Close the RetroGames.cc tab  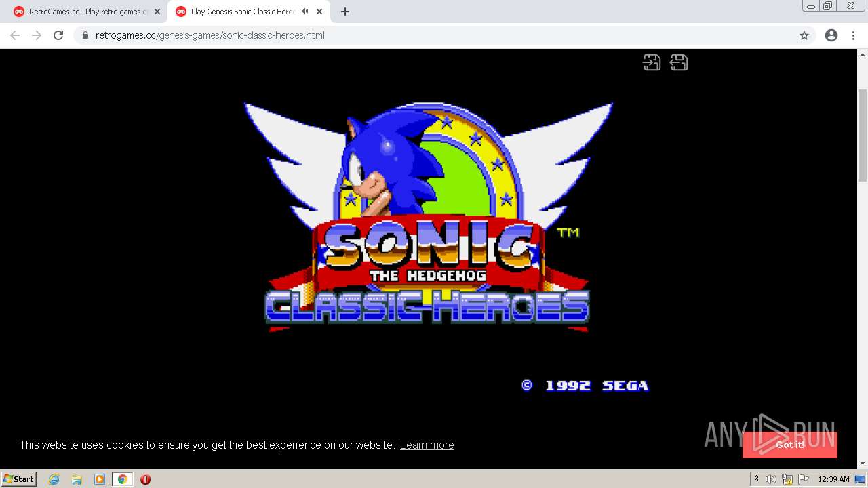coord(157,12)
